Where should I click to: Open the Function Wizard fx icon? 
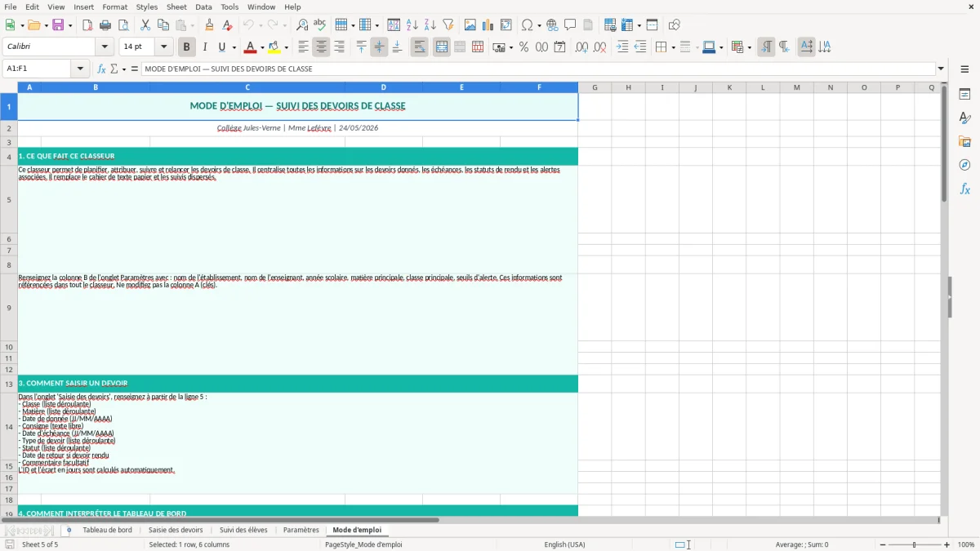tap(101, 69)
